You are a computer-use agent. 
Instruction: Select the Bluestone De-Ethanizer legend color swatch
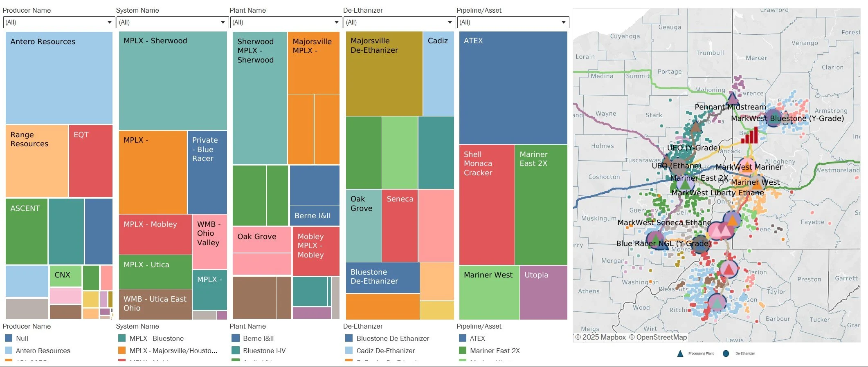point(349,338)
